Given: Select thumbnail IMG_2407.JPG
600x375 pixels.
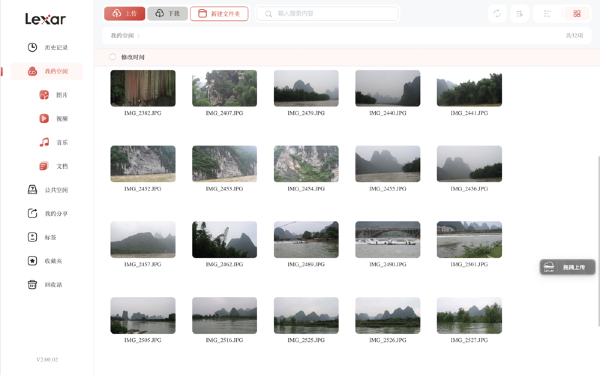Looking at the screenshot, I should 225,88.
